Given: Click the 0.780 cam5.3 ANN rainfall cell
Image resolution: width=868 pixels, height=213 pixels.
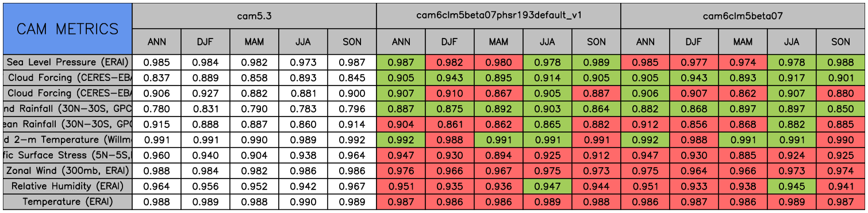Looking at the screenshot, I should pyautogui.click(x=157, y=109).
